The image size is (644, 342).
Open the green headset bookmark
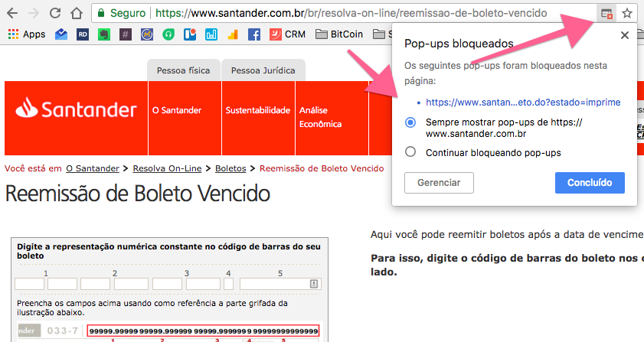click(168, 34)
